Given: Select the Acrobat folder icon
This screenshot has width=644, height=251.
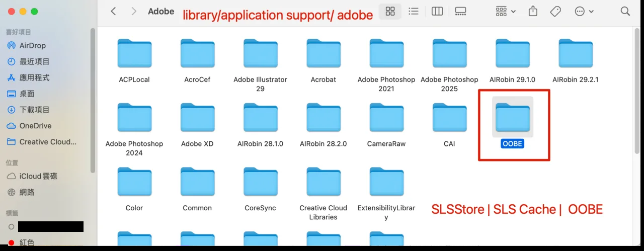Looking at the screenshot, I should tap(324, 53).
